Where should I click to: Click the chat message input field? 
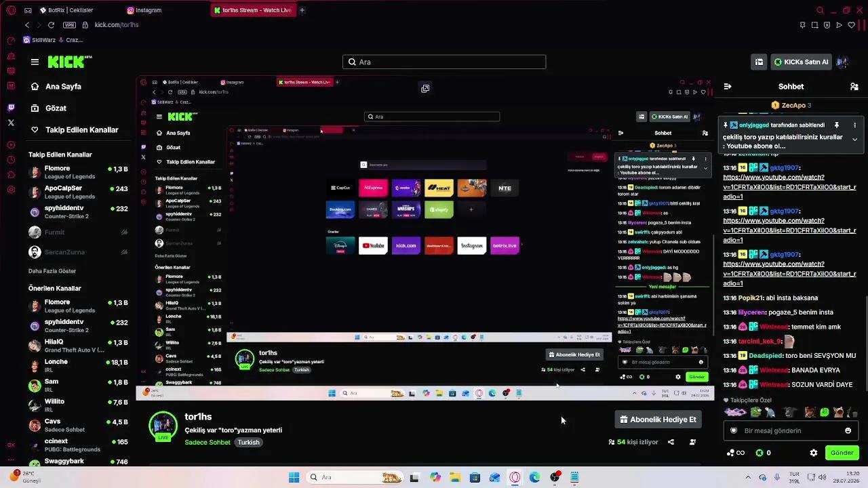pos(791,430)
